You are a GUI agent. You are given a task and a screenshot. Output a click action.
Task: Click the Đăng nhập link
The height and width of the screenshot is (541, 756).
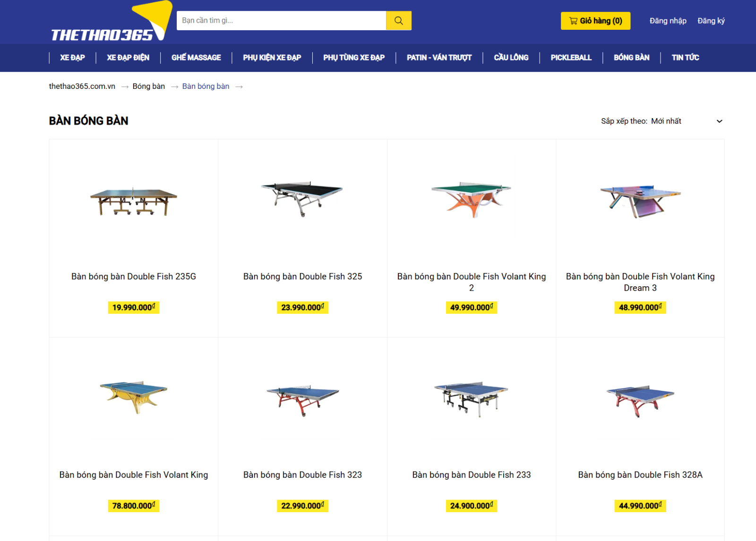pyautogui.click(x=668, y=21)
